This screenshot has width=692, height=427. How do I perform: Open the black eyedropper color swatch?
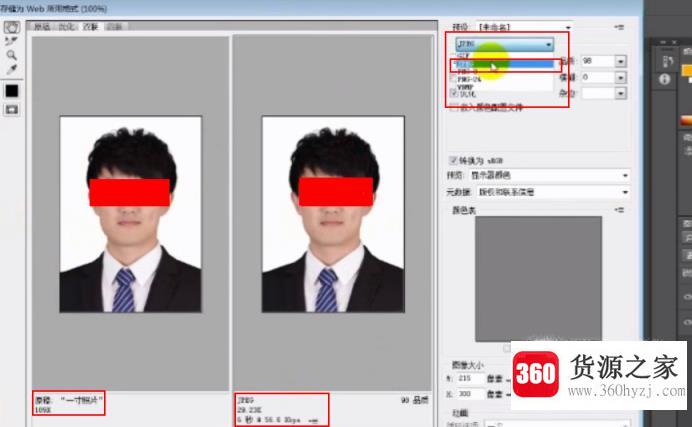(11, 91)
